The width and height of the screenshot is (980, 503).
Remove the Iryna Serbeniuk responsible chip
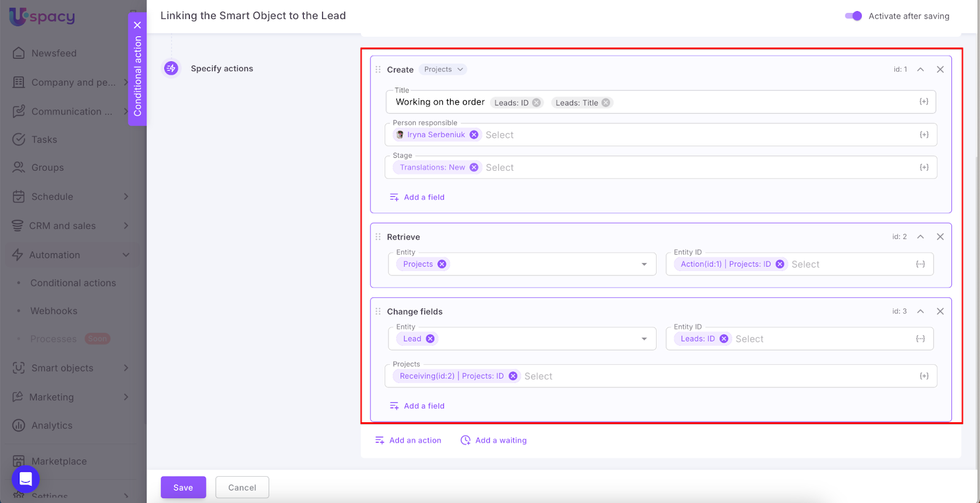tap(474, 135)
